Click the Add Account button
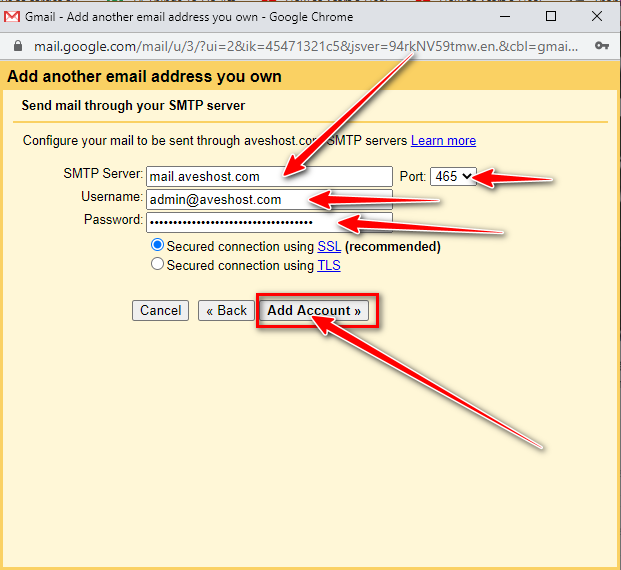621x570 pixels. (x=314, y=311)
